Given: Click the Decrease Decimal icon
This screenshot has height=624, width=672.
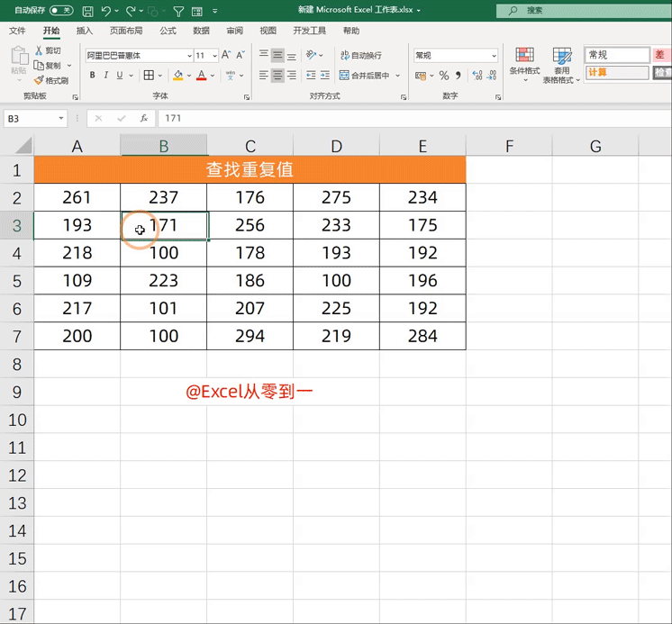Looking at the screenshot, I should click(x=492, y=76).
